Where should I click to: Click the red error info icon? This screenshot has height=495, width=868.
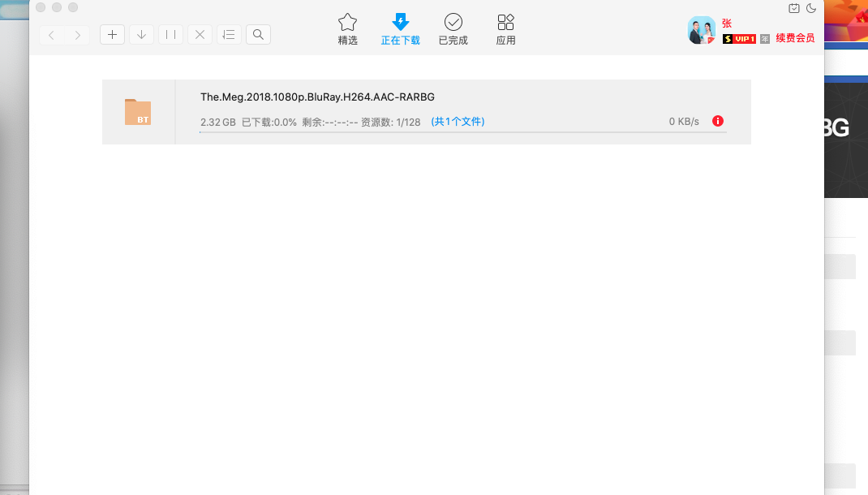tap(717, 121)
